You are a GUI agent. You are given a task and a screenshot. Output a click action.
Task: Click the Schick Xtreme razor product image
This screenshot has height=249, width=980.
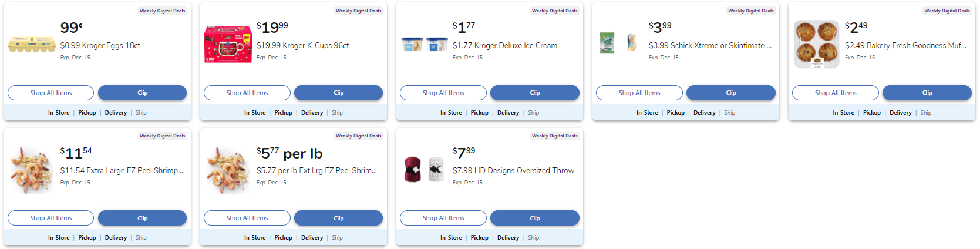[619, 43]
